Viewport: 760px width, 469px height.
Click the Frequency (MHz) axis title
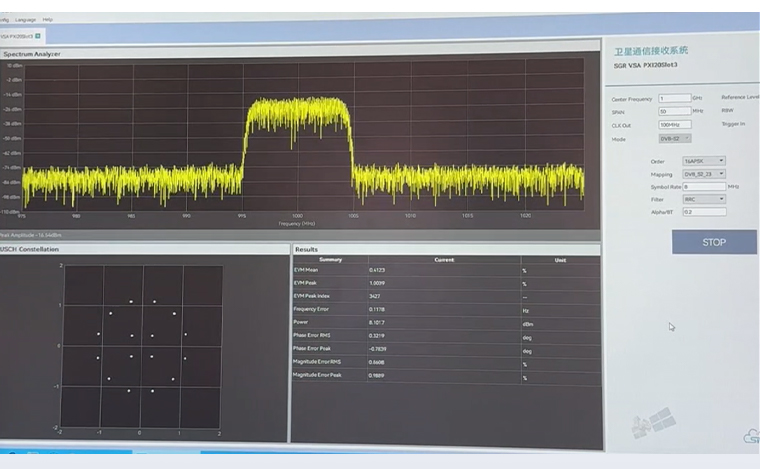click(x=297, y=224)
